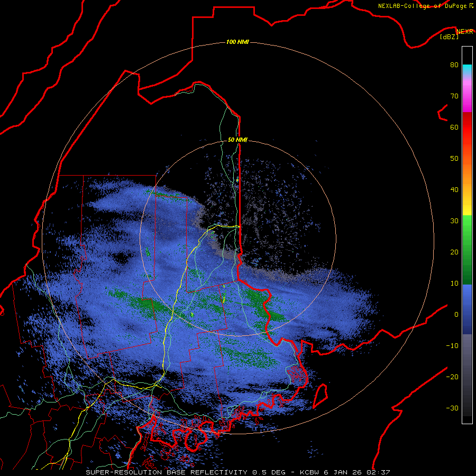Viewport: 476px width, 476px height.
Task: Click the dBZ unit label above color scale
Action: (449, 36)
